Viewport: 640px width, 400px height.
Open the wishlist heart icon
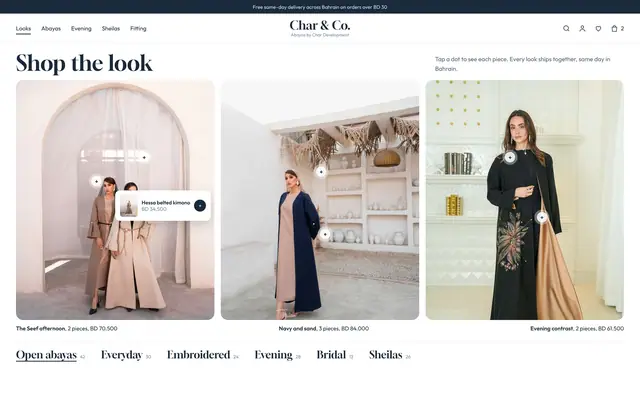(x=598, y=29)
